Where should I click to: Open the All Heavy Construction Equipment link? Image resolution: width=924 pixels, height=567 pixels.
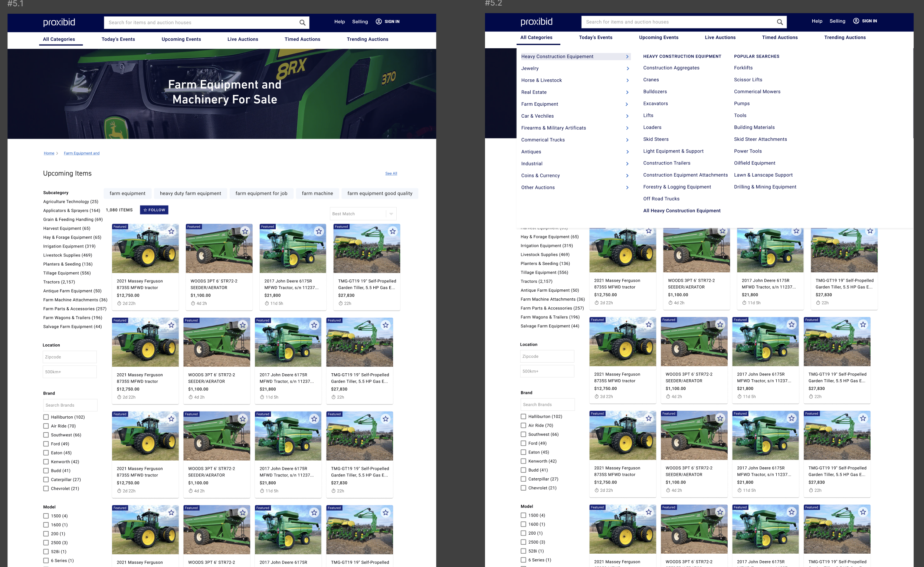682,211
